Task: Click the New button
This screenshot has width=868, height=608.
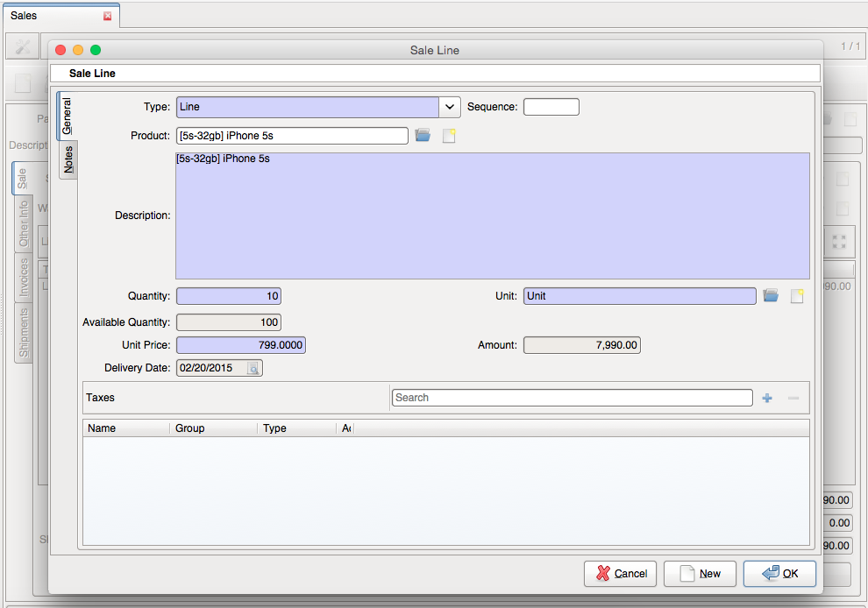Action: pos(700,574)
